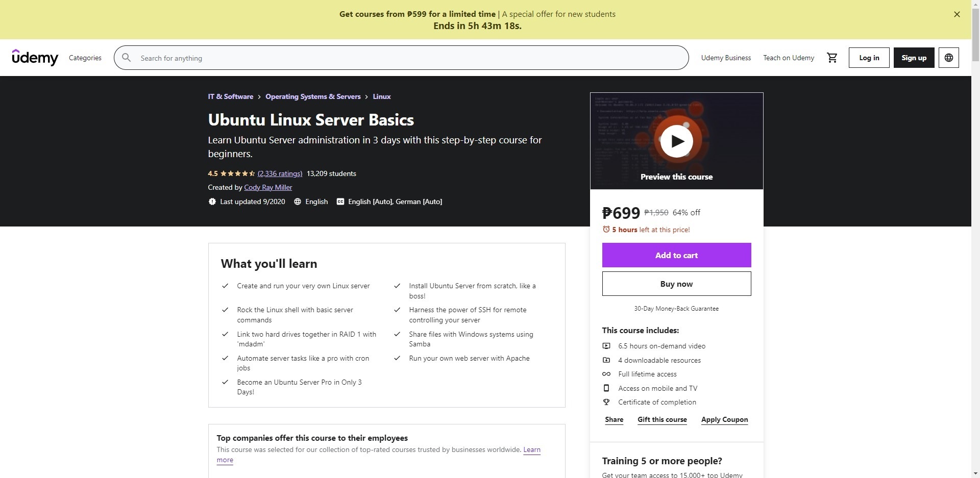Click the star rating icons
The width and height of the screenshot is (980, 478).
(237, 173)
